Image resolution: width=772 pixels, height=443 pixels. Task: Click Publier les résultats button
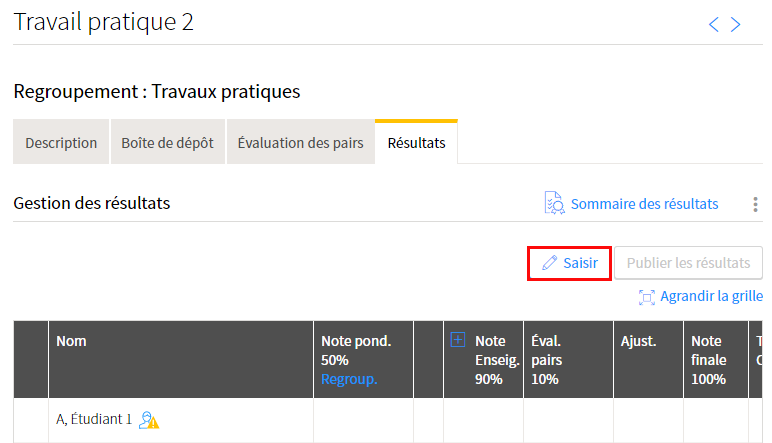click(x=688, y=263)
